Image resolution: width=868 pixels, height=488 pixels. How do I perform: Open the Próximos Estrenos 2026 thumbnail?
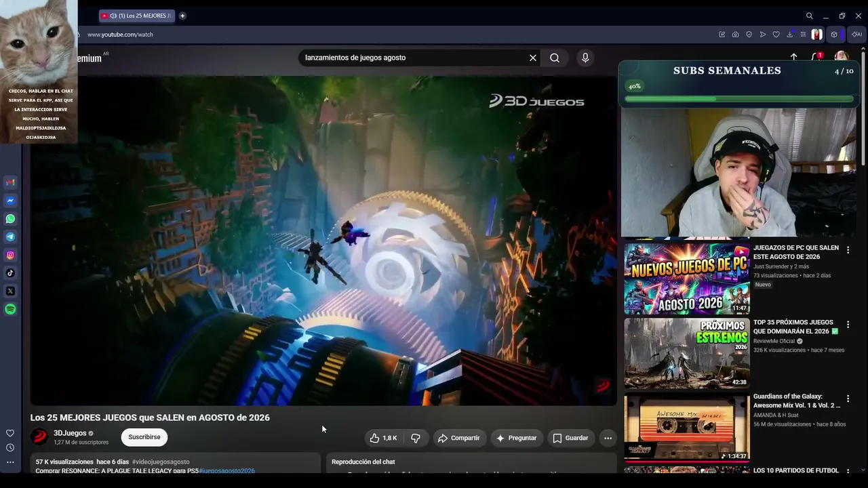point(687,353)
